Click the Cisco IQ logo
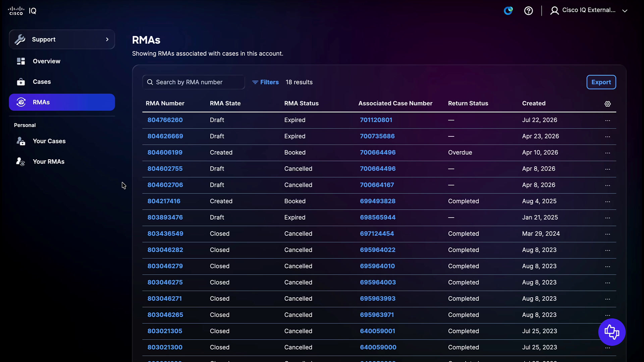Screen dimensions: 644x362 [x=22, y=11]
